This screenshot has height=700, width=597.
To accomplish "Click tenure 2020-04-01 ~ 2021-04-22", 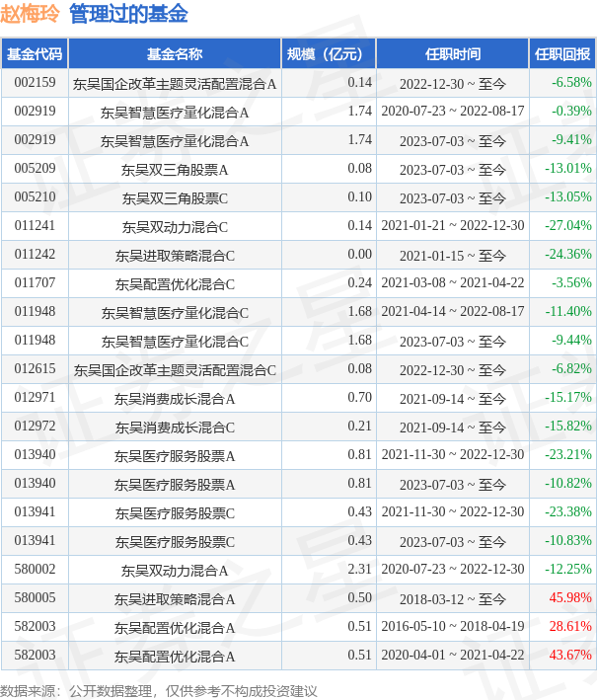I will (x=452, y=654).
